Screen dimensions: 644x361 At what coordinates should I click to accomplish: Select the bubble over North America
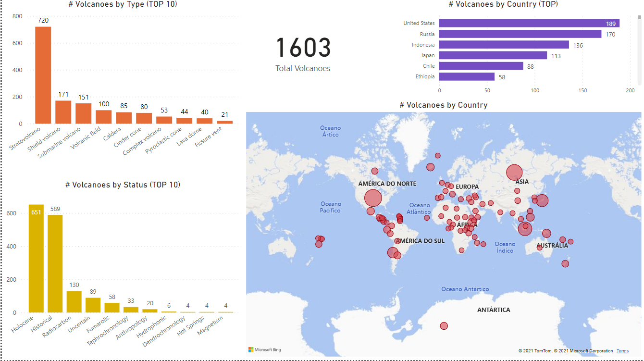[x=373, y=198]
